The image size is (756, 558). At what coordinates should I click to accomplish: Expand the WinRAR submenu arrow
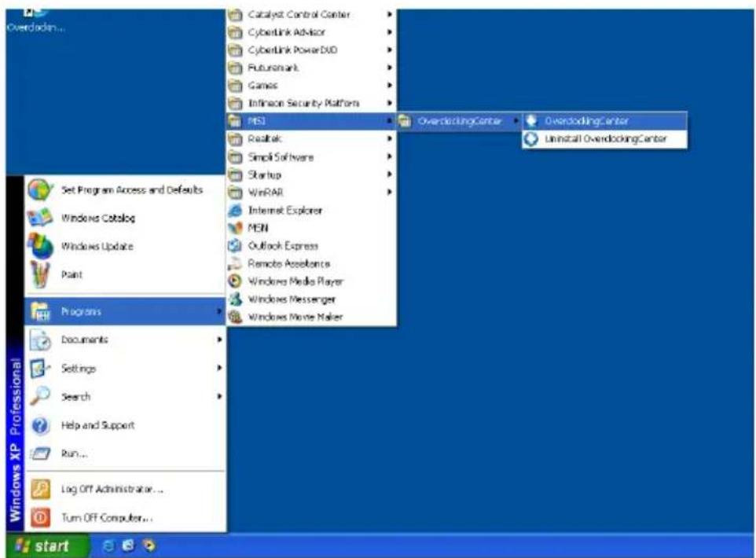[x=390, y=192]
